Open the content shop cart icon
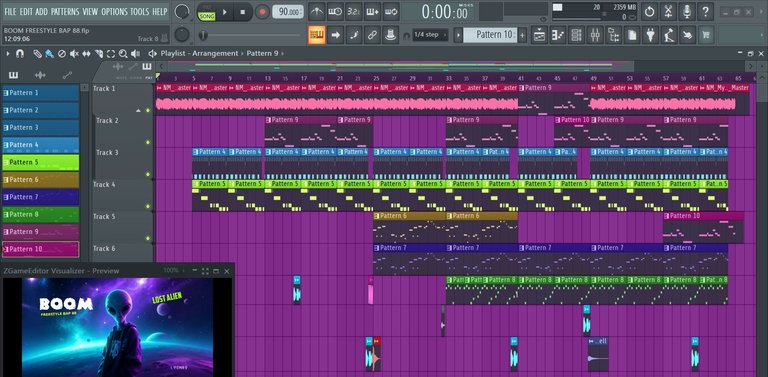Viewport: 768px width, 377px height. point(706,35)
